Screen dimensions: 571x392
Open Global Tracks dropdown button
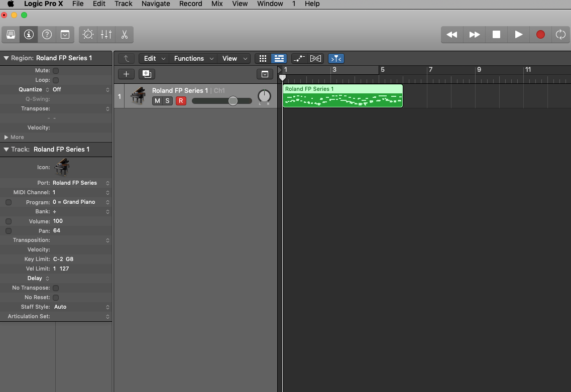tap(265, 74)
